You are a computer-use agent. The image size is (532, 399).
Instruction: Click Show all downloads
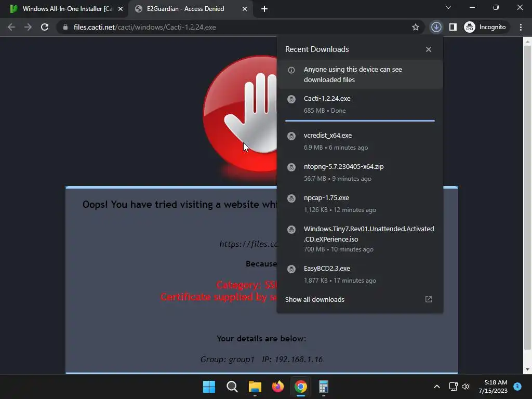314,300
